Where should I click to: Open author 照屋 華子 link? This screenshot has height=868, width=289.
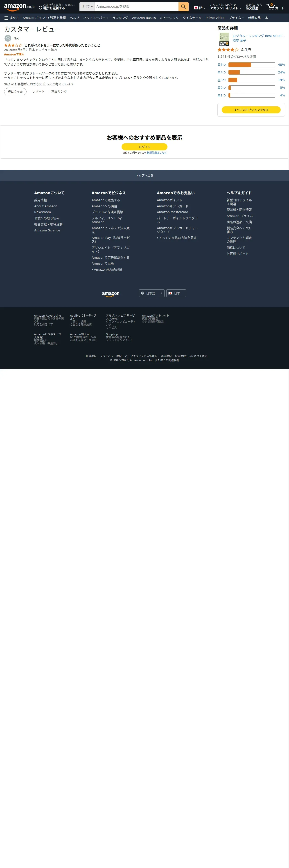(239, 40)
